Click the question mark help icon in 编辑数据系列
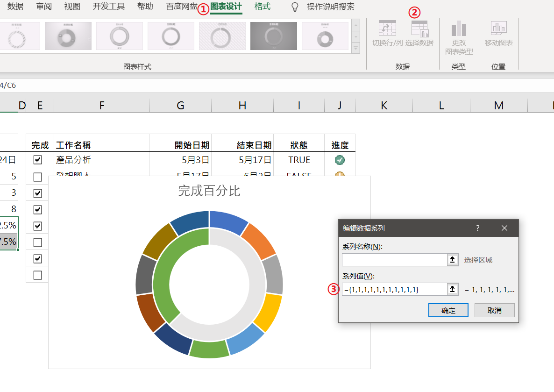554x392 pixels. point(478,228)
